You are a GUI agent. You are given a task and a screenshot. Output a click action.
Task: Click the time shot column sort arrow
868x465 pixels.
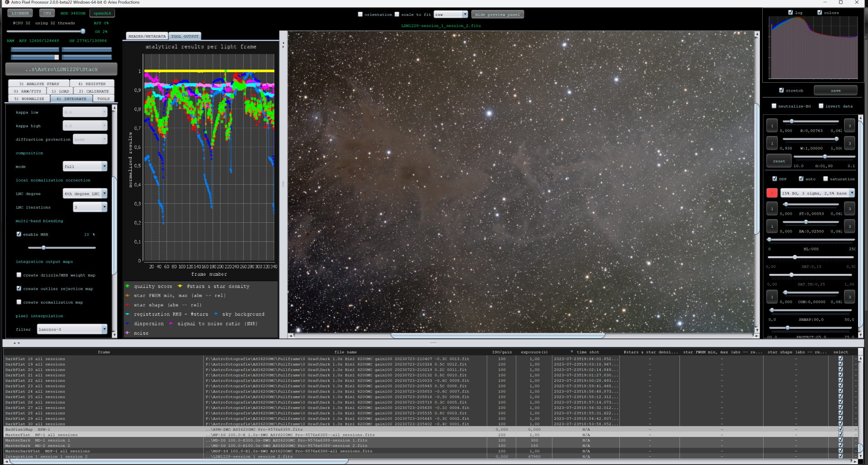tap(572, 352)
